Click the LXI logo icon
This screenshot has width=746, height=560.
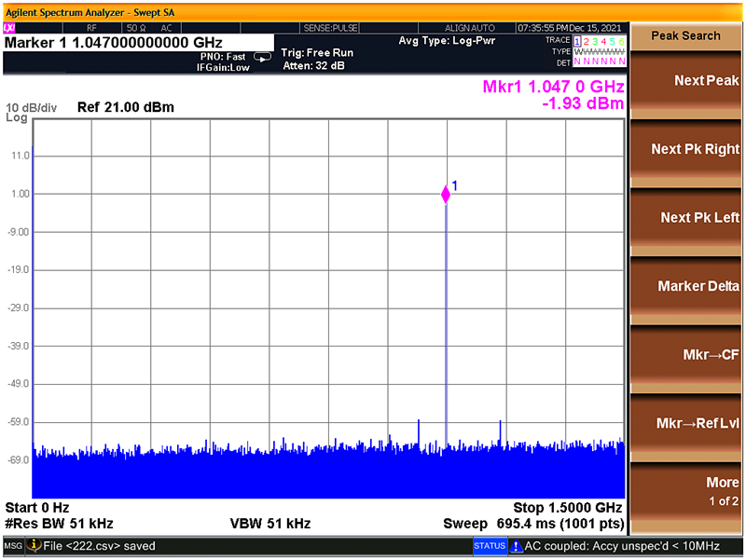(9, 28)
